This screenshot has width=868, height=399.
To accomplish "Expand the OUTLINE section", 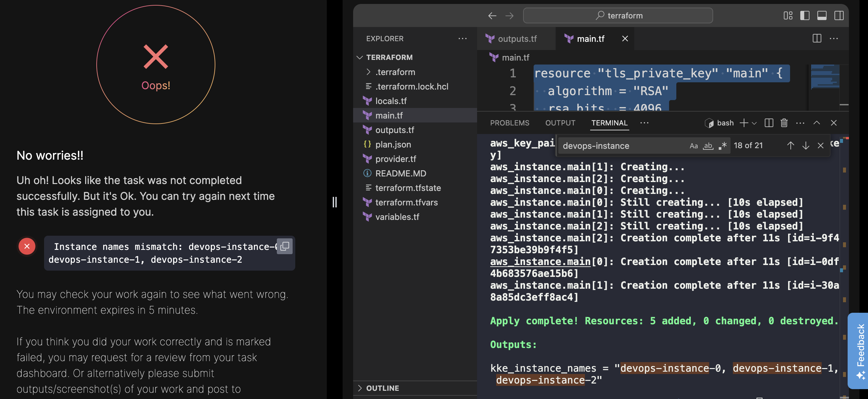I will point(382,388).
